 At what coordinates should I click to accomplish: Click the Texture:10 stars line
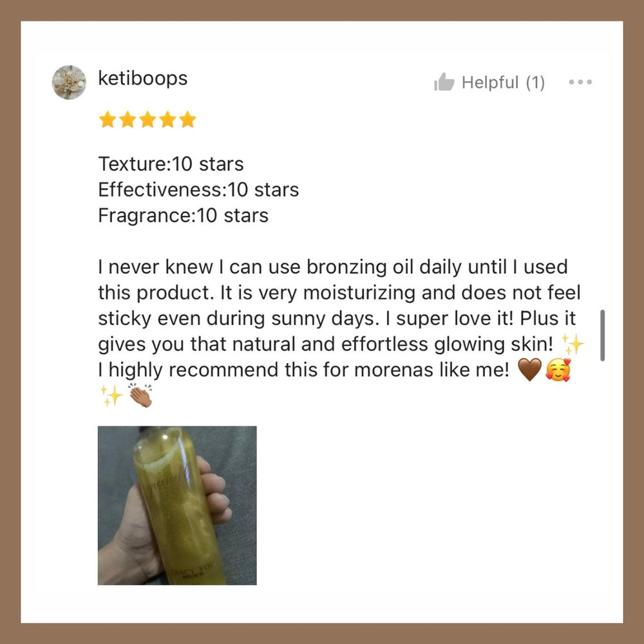(171, 164)
